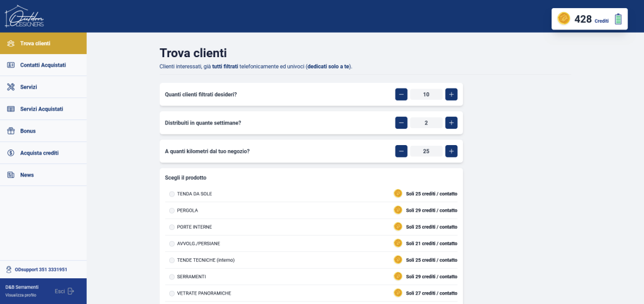The height and width of the screenshot is (304, 644).
Task: Click the Quanti clienti filtrati desideri? label
Action: coord(201,94)
